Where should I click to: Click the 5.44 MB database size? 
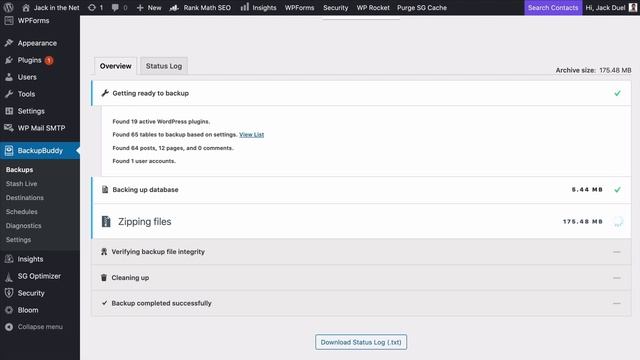click(587, 189)
